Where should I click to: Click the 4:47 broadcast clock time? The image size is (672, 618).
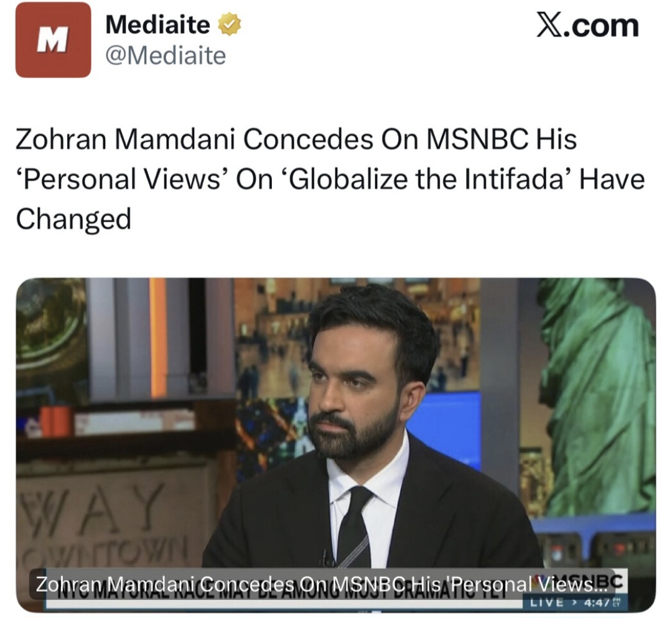point(596,602)
